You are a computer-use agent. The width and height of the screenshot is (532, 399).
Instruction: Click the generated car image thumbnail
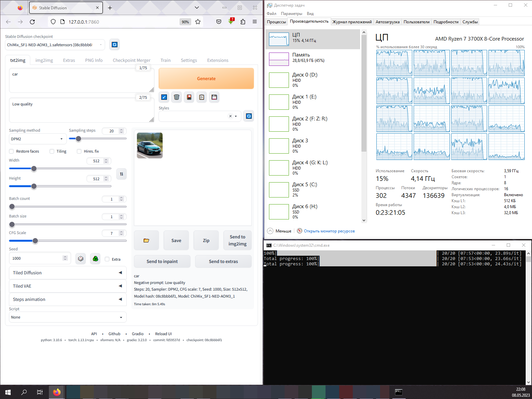click(150, 145)
